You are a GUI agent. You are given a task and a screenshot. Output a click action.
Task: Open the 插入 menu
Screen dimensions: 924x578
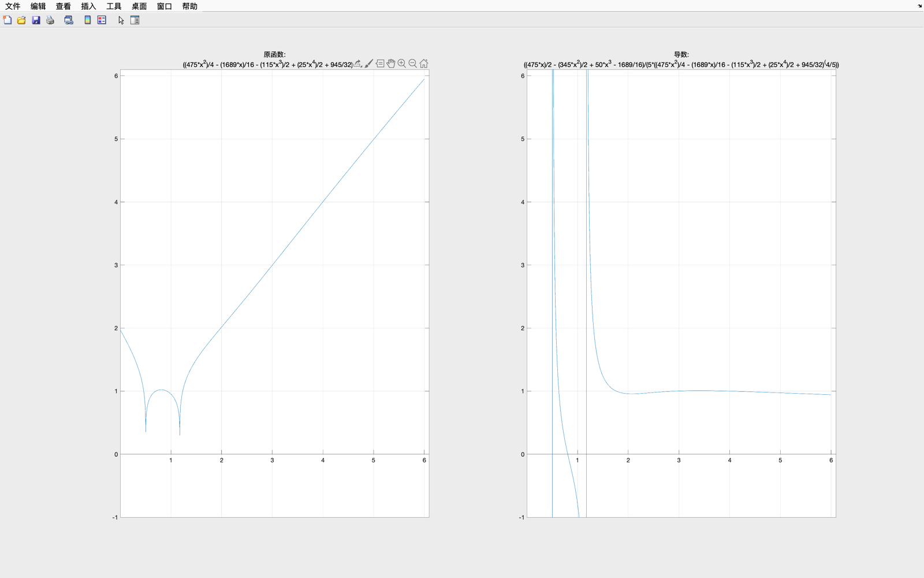88,6
